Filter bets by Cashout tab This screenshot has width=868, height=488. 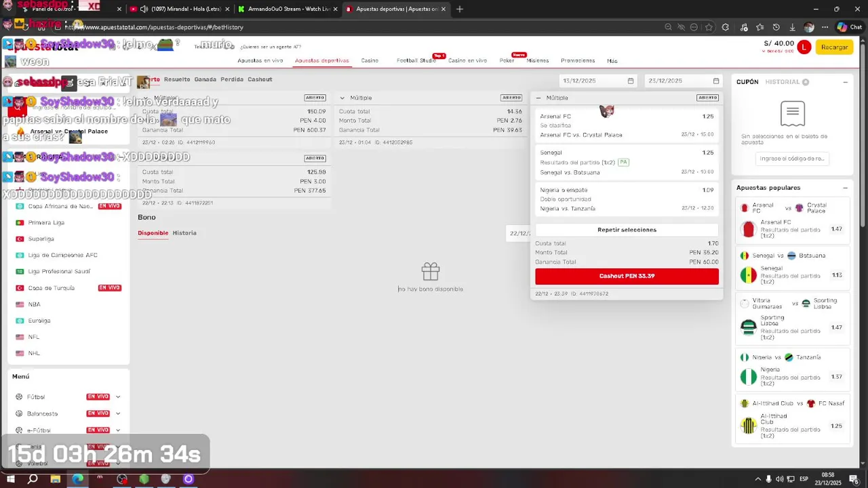[x=260, y=79]
